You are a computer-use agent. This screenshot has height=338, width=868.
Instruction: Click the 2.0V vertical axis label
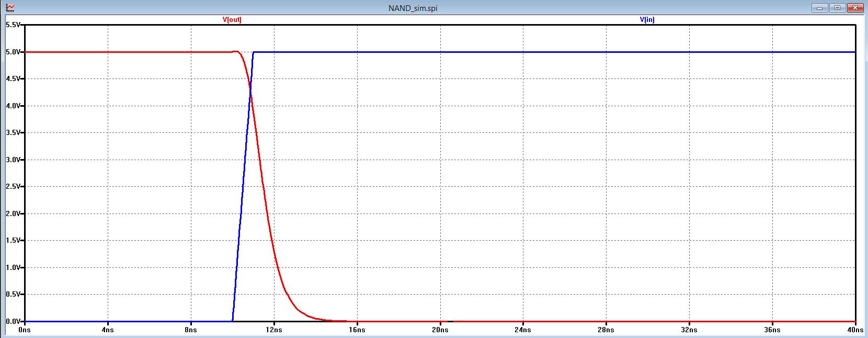click(x=13, y=213)
